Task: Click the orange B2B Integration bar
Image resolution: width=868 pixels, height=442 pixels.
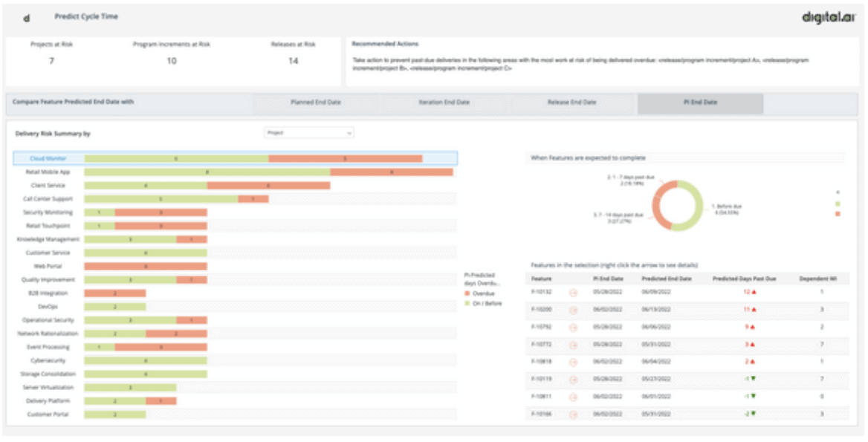Action: (x=115, y=293)
